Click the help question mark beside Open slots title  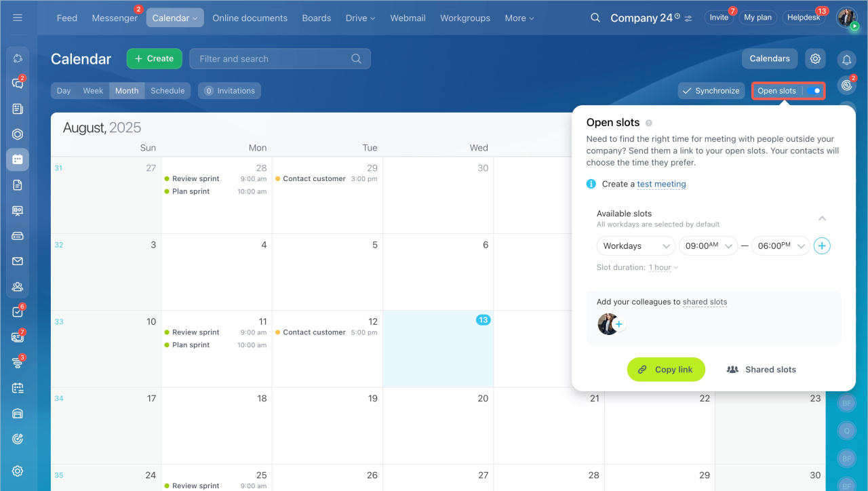click(x=648, y=123)
